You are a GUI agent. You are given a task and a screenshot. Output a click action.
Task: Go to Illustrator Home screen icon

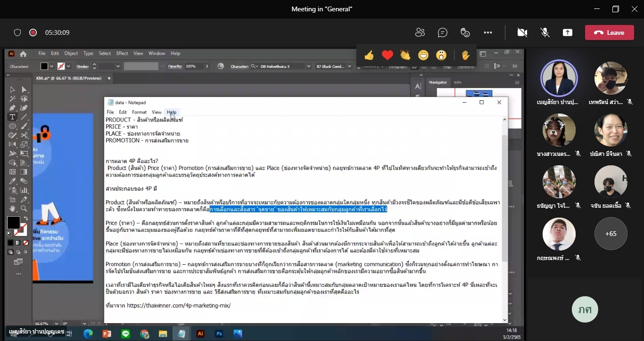tap(23, 54)
